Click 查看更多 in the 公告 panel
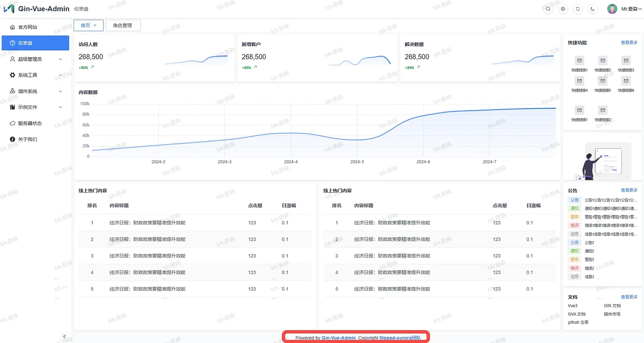Image resolution: width=644 pixels, height=343 pixels. pos(629,190)
